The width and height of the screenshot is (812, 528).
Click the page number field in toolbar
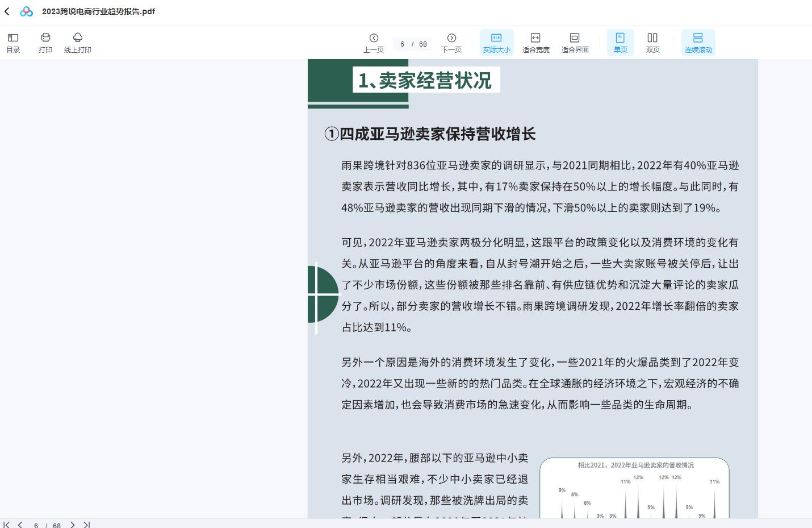[403, 44]
